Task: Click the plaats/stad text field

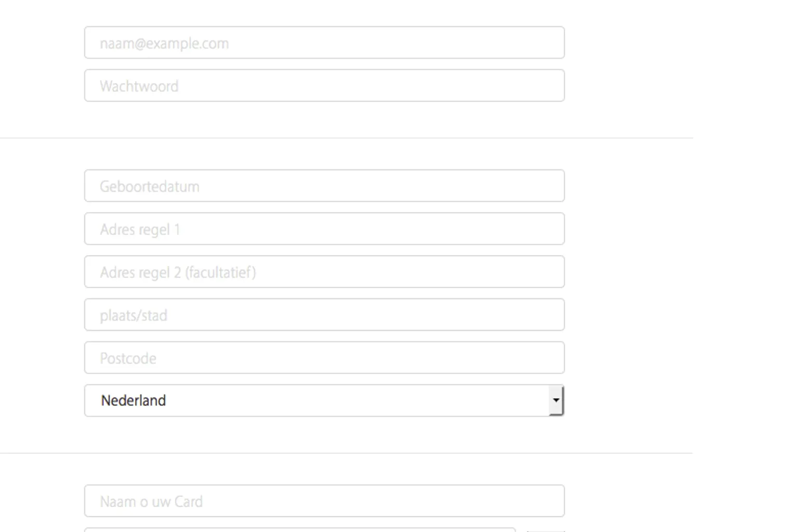Action: coord(324,315)
